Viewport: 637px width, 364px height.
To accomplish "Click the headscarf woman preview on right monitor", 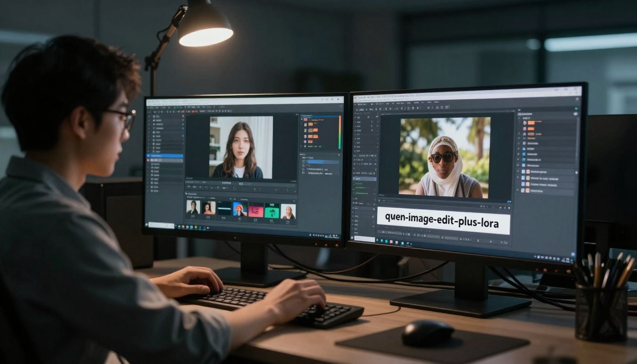I will coord(445,157).
